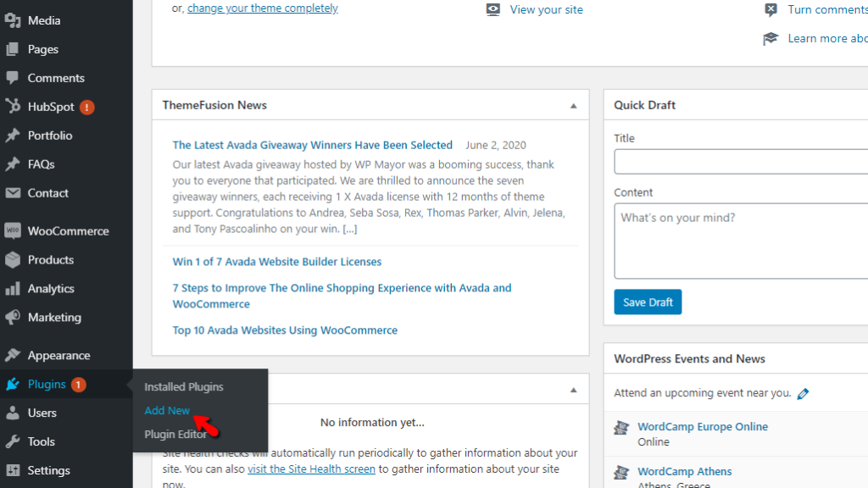Open the Turn comments link
868x488 pixels.
827,9
